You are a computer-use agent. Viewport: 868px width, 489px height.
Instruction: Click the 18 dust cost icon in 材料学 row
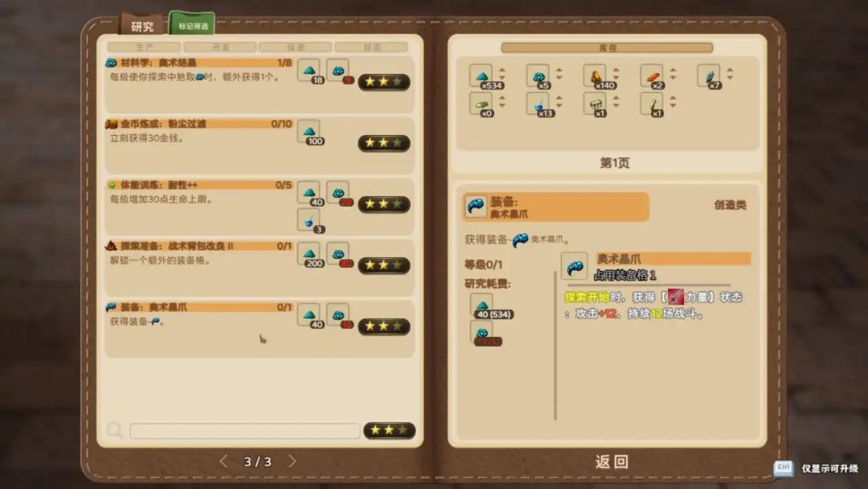point(309,71)
